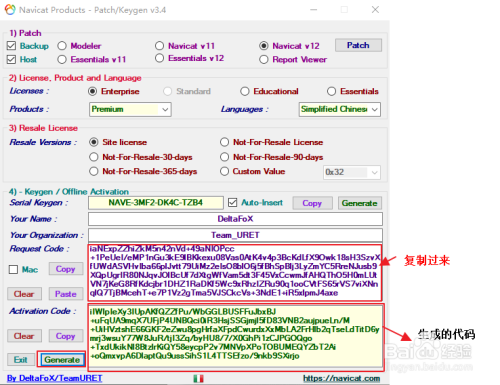
Task: Select the Site license radio
Action: [94, 142]
